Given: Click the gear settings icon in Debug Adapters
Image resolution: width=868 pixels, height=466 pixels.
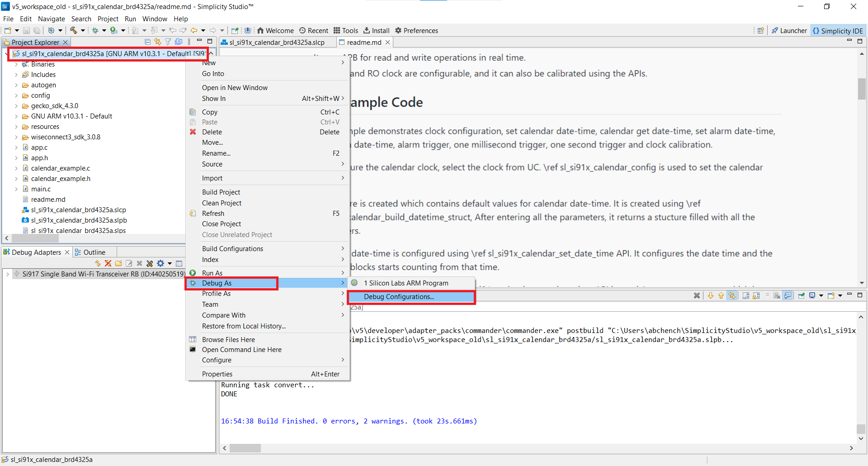Looking at the screenshot, I should [x=160, y=263].
